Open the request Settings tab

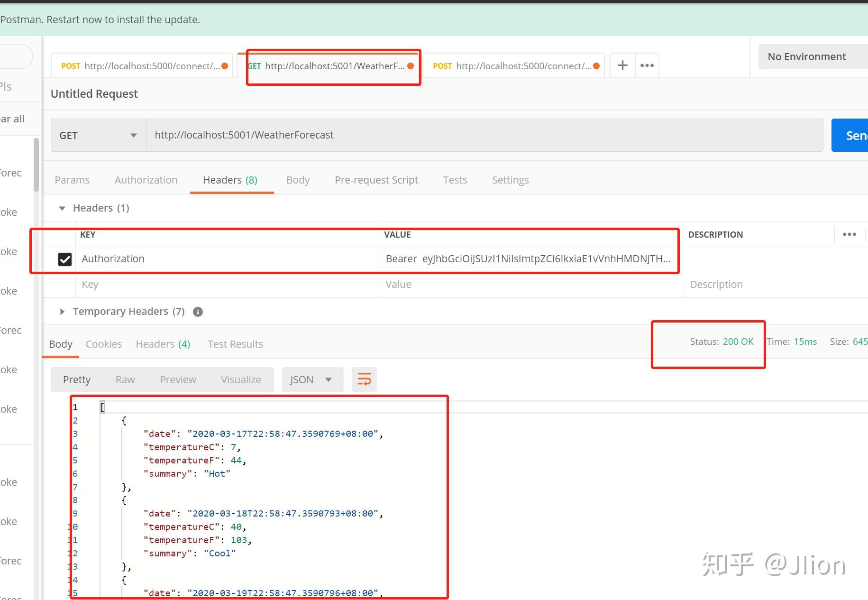click(x=510, y=180)
